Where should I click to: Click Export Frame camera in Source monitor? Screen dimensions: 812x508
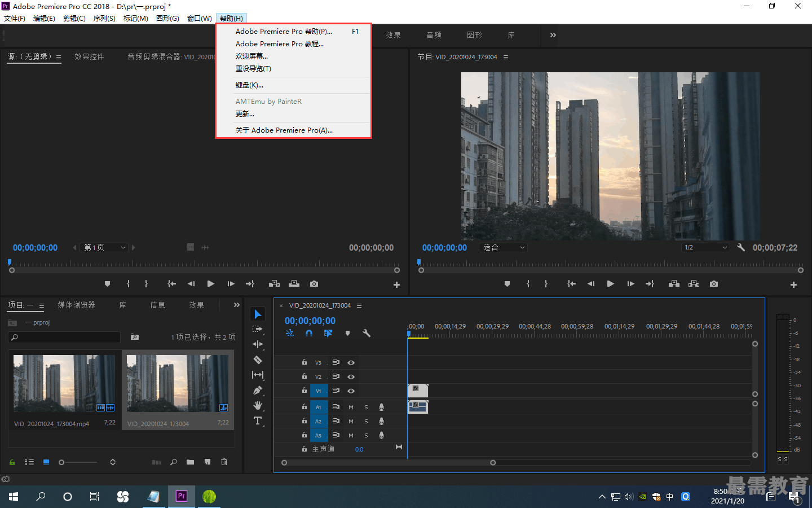point(314,284)
